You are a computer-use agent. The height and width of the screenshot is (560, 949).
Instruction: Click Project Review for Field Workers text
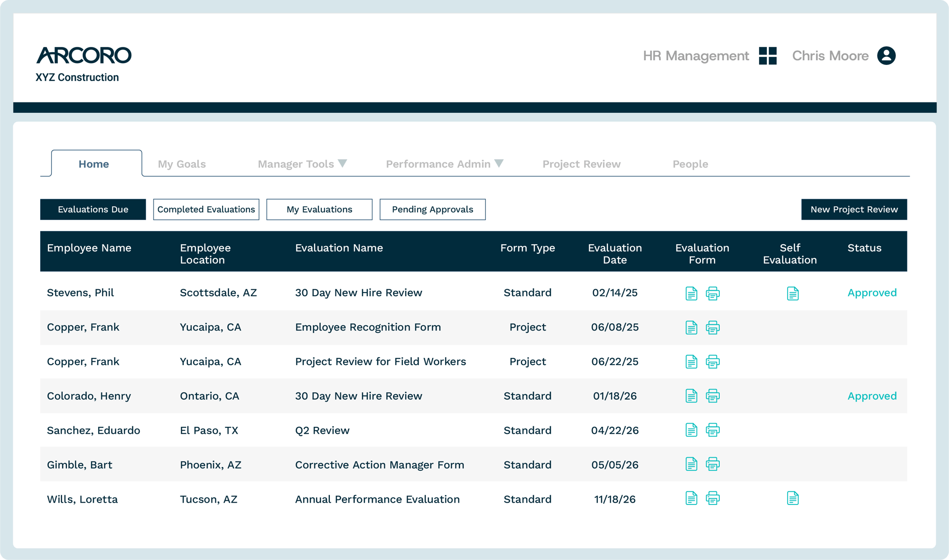point(381,362)
